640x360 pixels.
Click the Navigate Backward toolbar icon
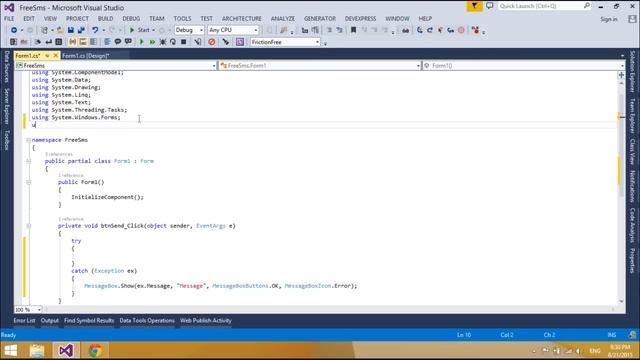pyautogui.click(x=13, y=30)
